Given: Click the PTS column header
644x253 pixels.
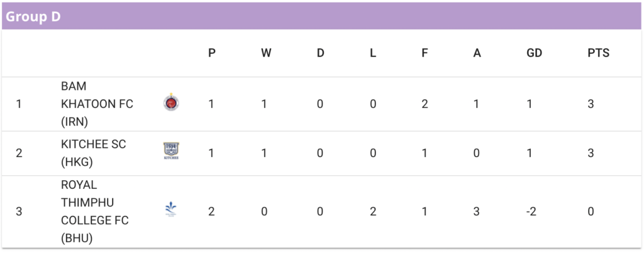Looking at the screenshot, I should pyautogui.click(x=599, y=53).
